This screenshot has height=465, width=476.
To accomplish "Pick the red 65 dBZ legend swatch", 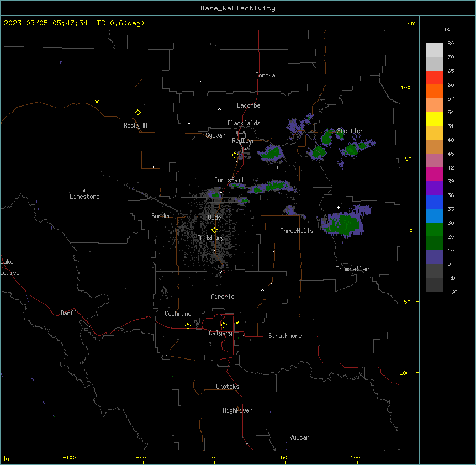I will coord(434,78).
